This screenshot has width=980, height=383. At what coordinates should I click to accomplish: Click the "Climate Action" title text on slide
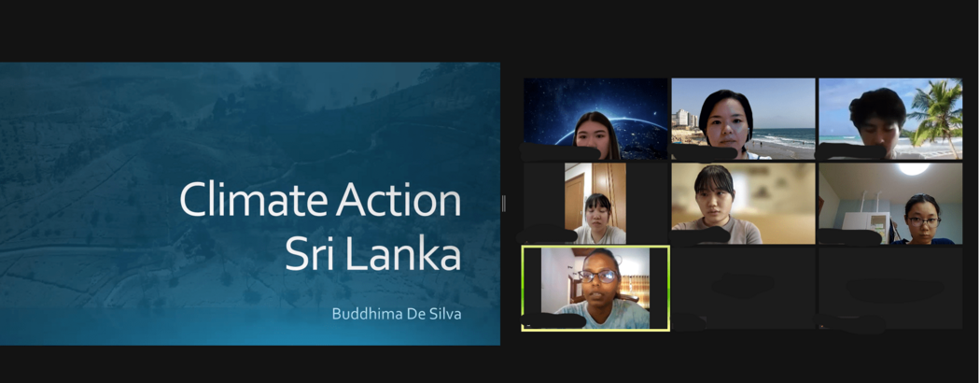click(x=320, y=201)
